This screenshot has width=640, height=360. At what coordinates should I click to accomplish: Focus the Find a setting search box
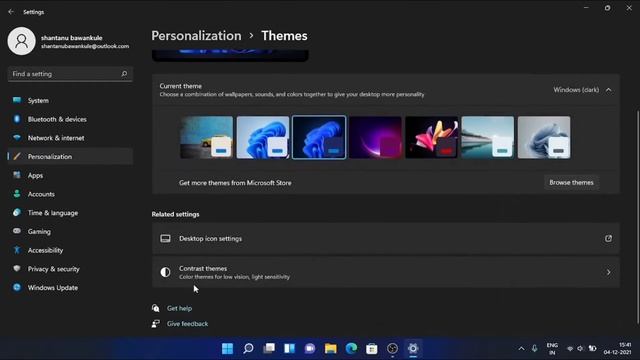point(70,74)
